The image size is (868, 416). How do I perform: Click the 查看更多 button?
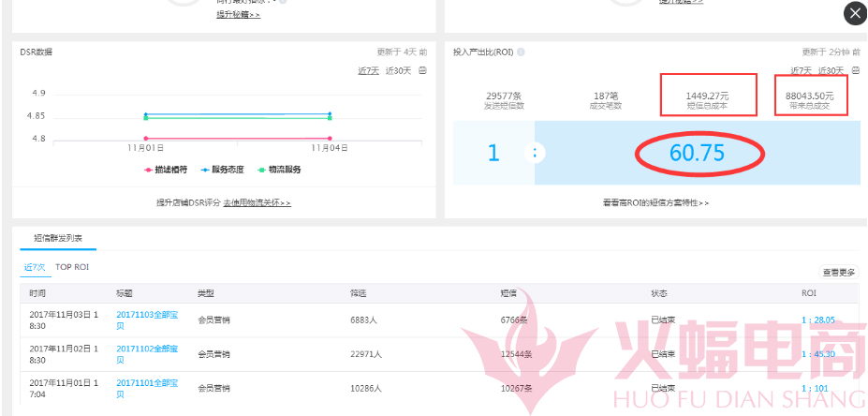(x=838, y=272)
